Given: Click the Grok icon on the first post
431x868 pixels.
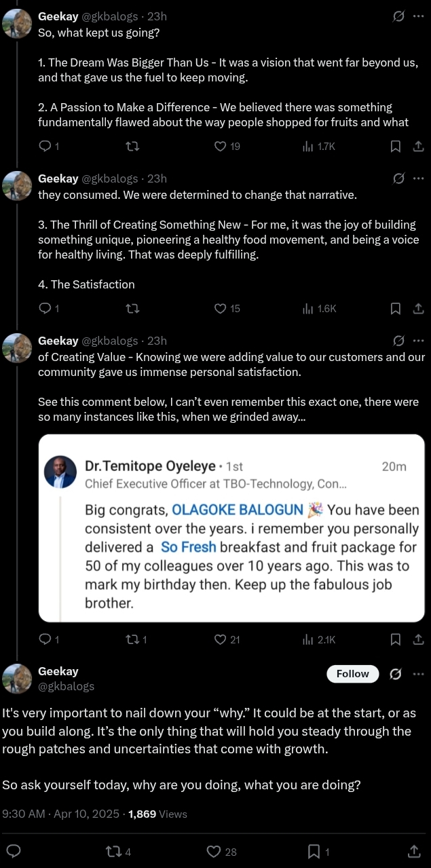Looking at the screenshot, I should tap(399, 16).
